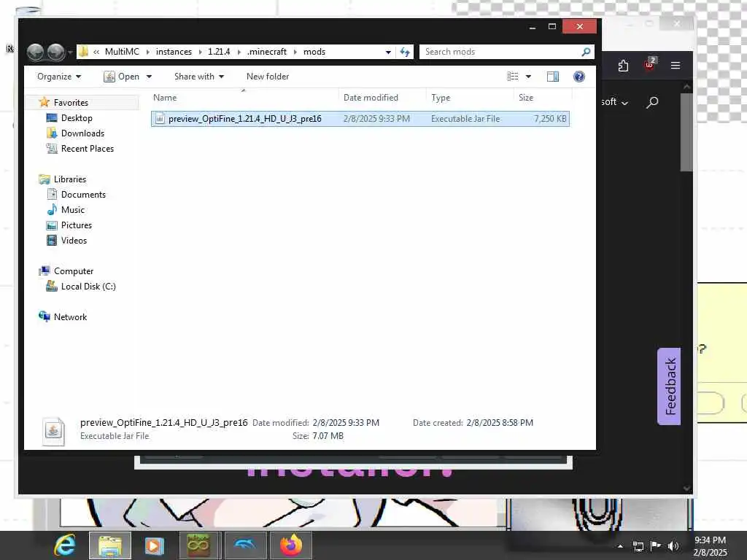Screen dimensions: 747x560
Task: Expand the Open button dropdown arrow
Action: coord(149,77)
